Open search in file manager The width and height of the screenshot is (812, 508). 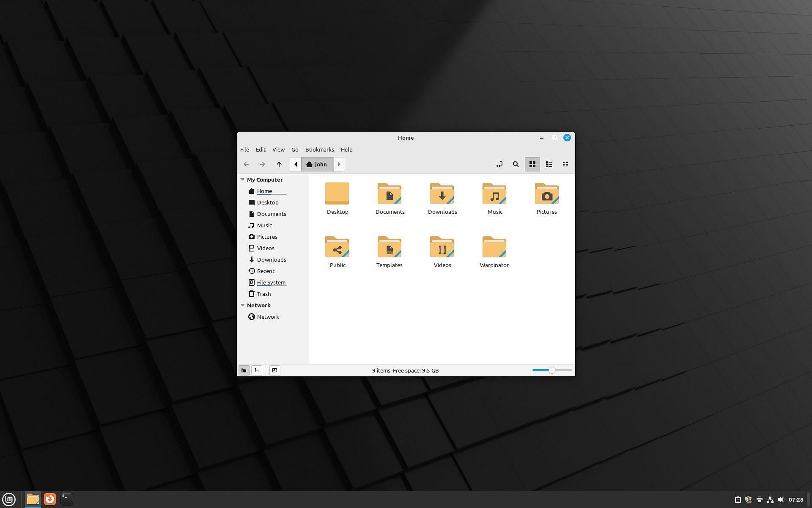[x=516, y=164]
